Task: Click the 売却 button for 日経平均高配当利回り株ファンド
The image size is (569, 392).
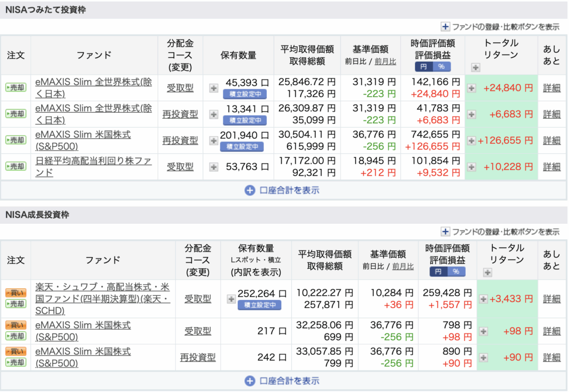Action: (x=16, y=167)
